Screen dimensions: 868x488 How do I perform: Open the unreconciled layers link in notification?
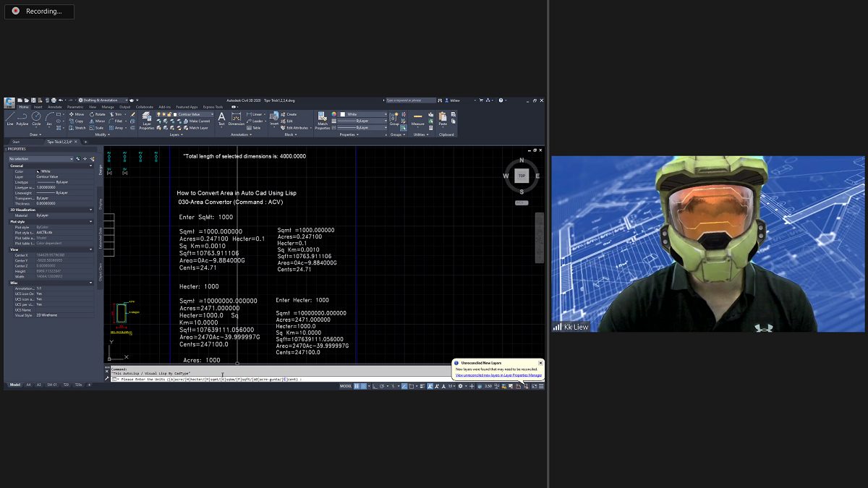(x=498, y=375)
